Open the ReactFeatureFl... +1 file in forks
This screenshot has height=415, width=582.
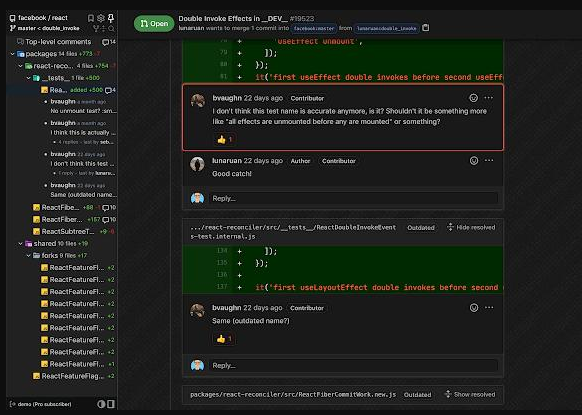pos(61,364)
